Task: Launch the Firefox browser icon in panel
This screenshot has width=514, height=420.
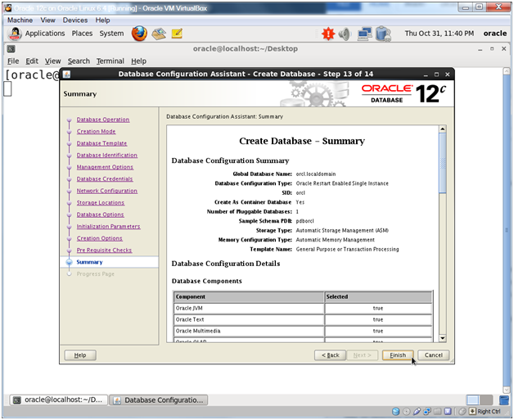Action: [138, 34]
